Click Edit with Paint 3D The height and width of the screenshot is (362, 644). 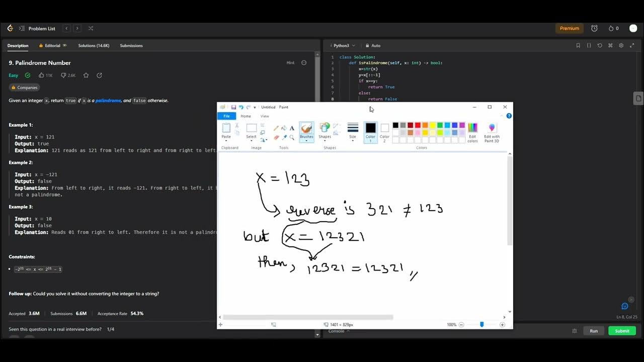click(492, 132)
